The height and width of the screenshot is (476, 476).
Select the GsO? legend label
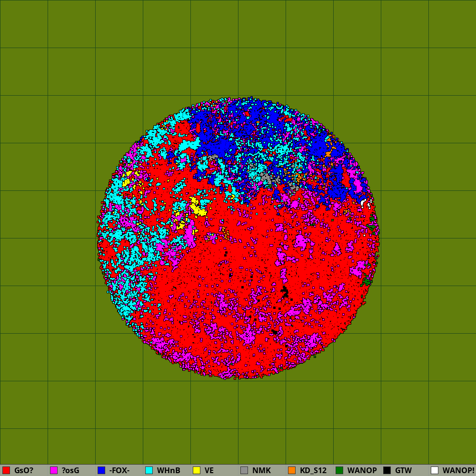click(x=24, y=470)
